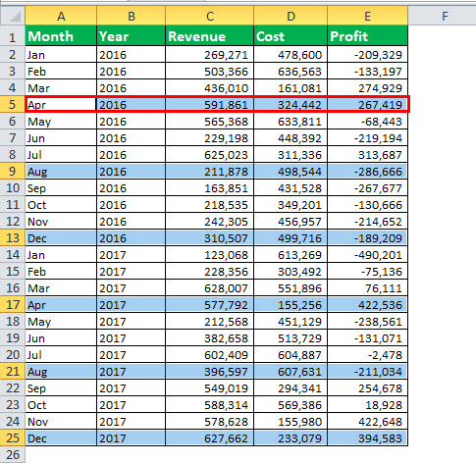Select column F header
476x463 pixels.
point(445,16)
